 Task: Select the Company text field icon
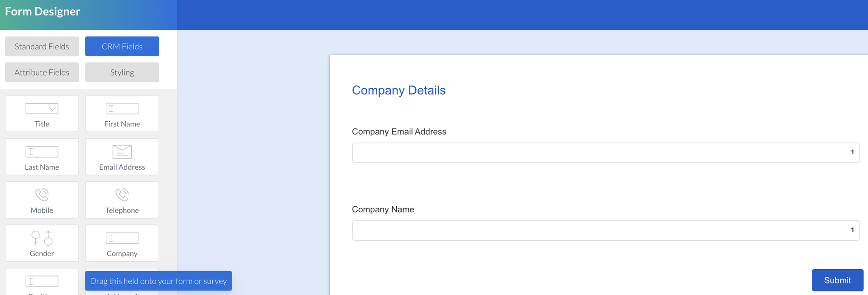[x=122, y=238]
